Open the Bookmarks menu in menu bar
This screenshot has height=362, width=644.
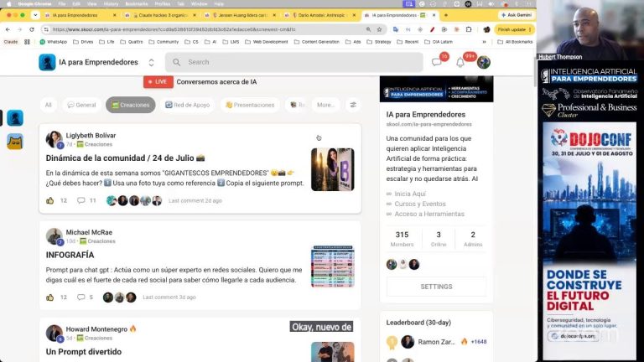pyautogui.click(x=137, y=3)
